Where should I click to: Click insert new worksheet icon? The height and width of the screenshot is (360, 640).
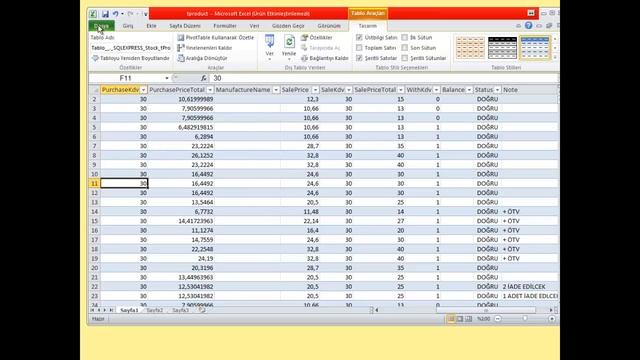click(202, 310)
